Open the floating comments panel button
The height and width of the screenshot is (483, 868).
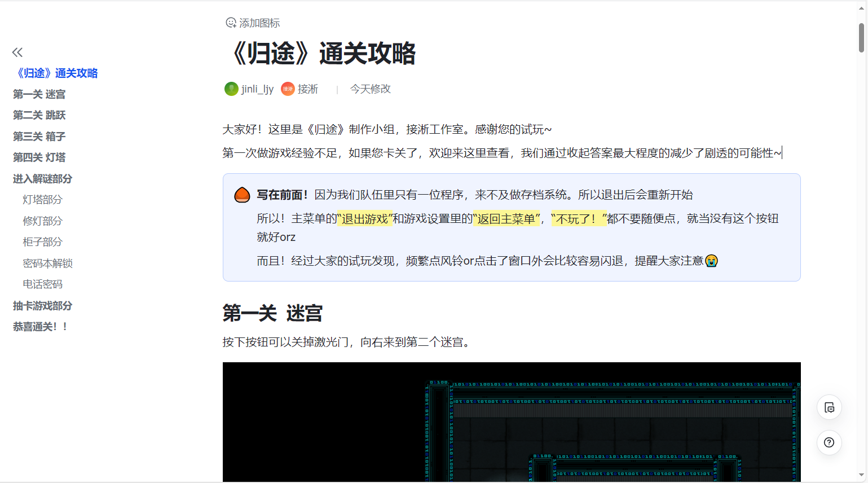click(829, 407)
